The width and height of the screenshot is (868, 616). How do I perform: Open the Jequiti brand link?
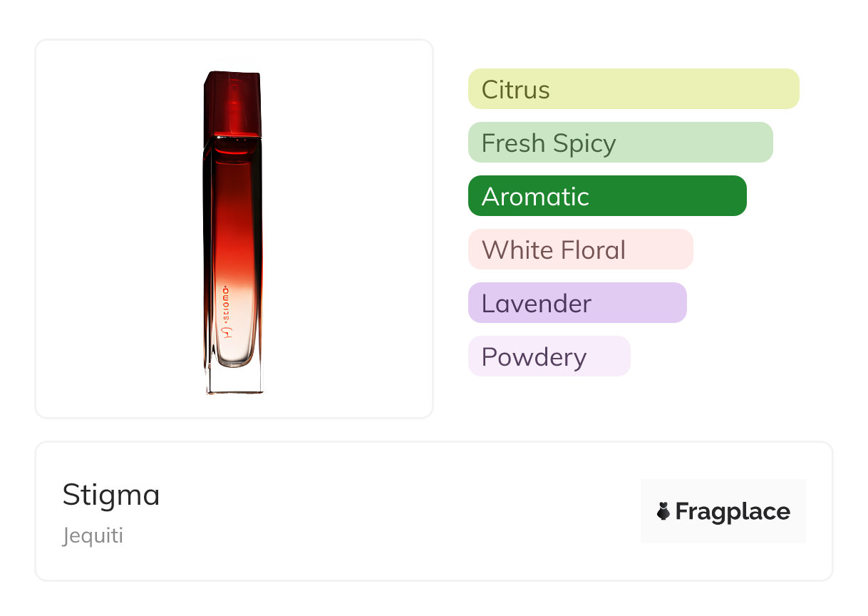pos(93,535)
